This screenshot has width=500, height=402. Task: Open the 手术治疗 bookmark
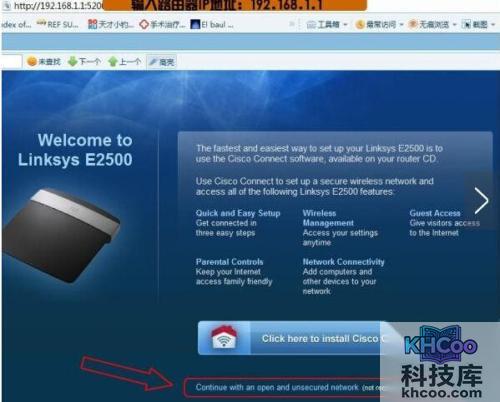(x=162, y=24)
